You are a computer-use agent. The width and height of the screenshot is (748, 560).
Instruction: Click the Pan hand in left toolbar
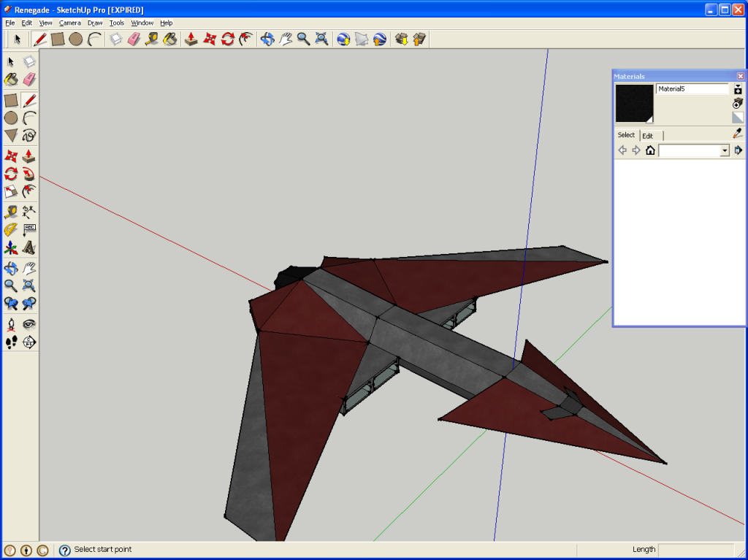(x=29, y=268)
